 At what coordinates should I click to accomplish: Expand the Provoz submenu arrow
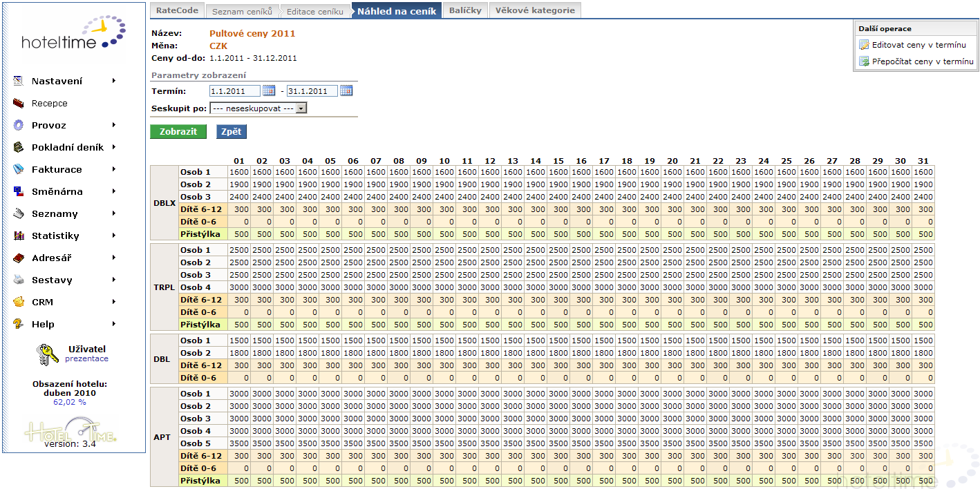click(113, 125)
